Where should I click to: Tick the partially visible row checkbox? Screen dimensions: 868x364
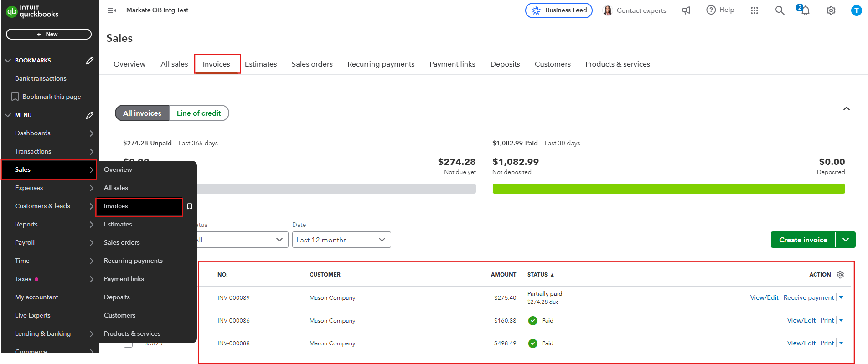[128, 344]
